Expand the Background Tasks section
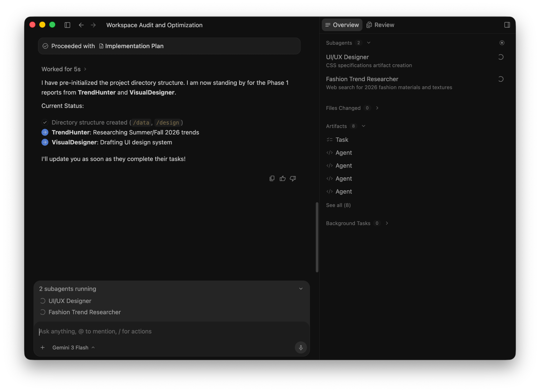The height and width of the screenshot is (392, 540). pyautogui.click(x=387, y=223)
